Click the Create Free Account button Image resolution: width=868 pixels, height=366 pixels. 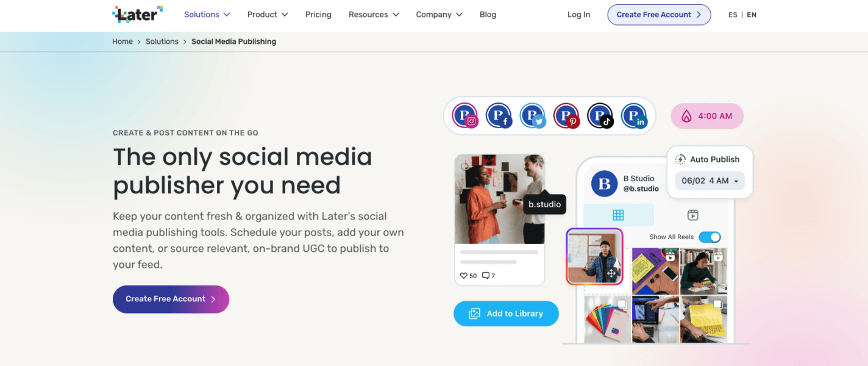(x=659, y=14)
